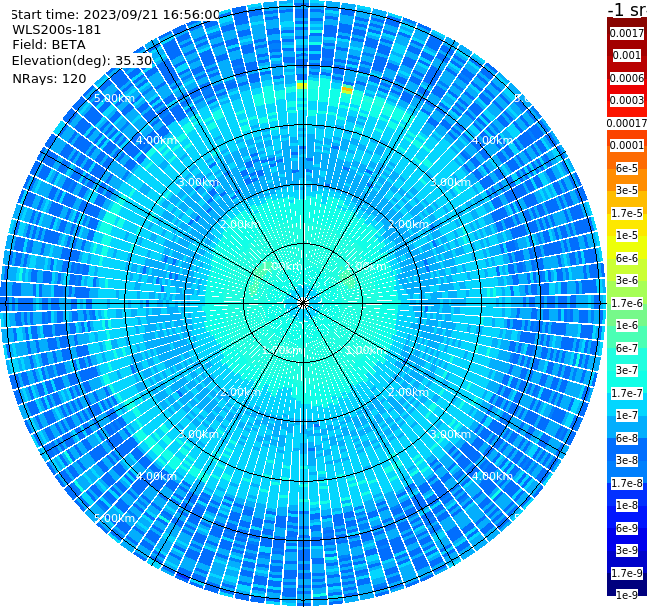Click the 4.00km range label in the northeast quadrant

492,140
